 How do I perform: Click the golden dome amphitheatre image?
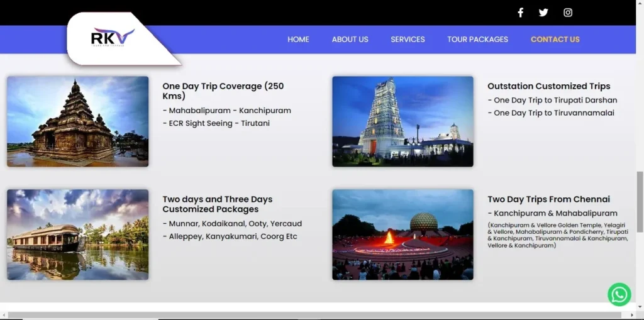(402, 234)
